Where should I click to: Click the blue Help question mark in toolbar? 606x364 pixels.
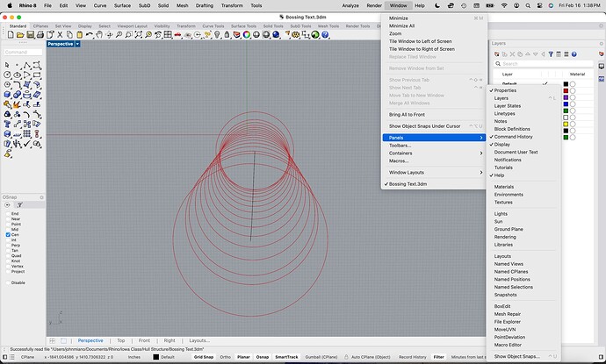[326, 35]
